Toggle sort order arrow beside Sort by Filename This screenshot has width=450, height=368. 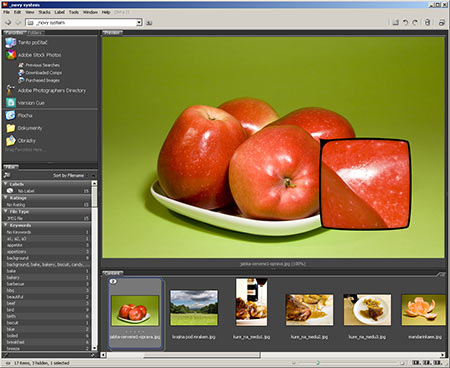93,175
